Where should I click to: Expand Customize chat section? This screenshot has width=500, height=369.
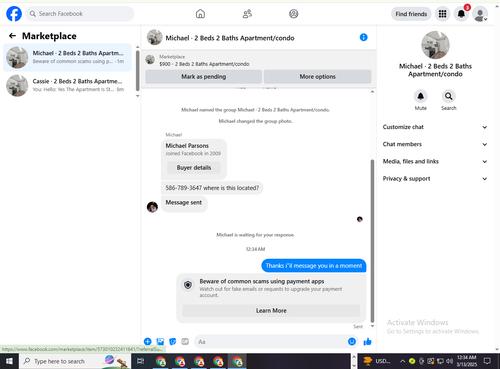[435, 127]
